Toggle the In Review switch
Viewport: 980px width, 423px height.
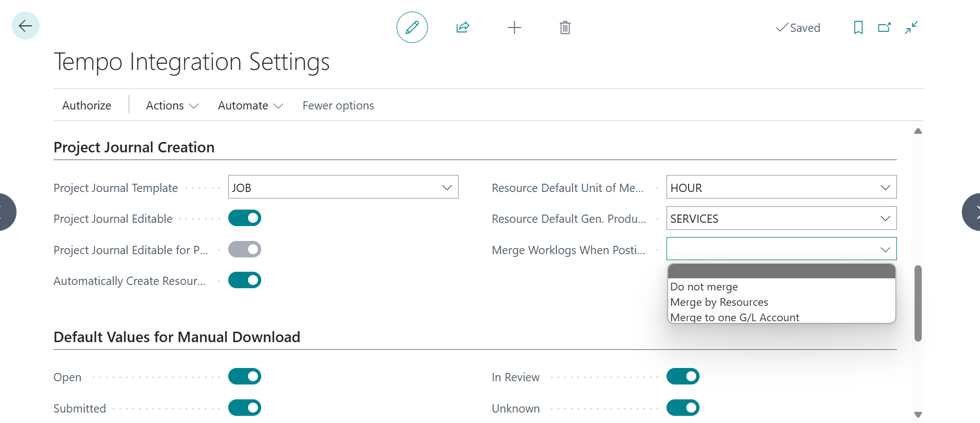click(682, 377)
